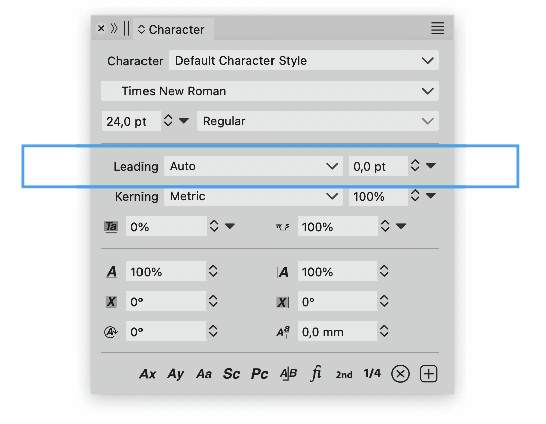This screenshot has width=546, height=424.
Task: Click the 1/4 fractions icon
Action: (372, 374)
